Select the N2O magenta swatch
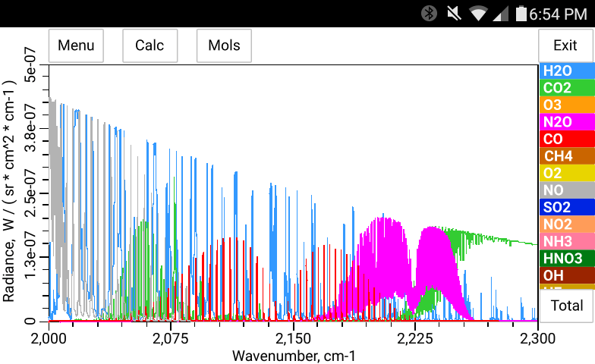Screen dimensions: 595x364 tap(566, 122)
